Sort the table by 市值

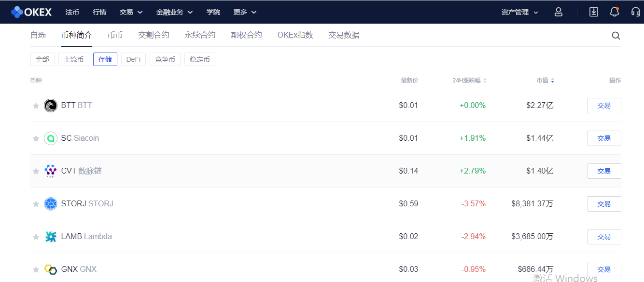[545, 80]
